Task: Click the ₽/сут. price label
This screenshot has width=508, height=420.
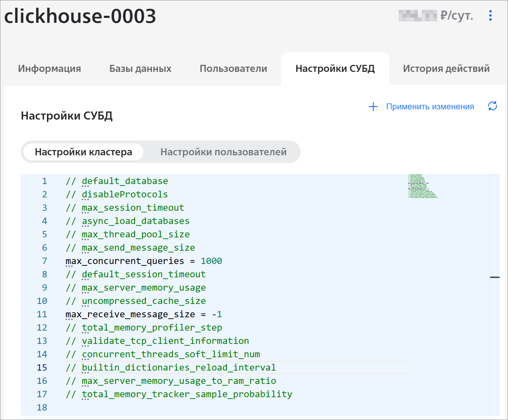Action: coord(457,15)
